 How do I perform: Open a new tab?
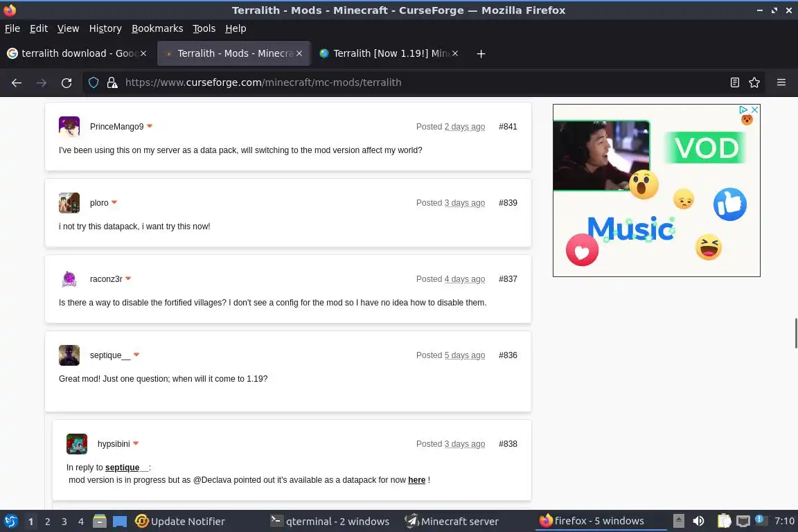[x=481, y=53]
